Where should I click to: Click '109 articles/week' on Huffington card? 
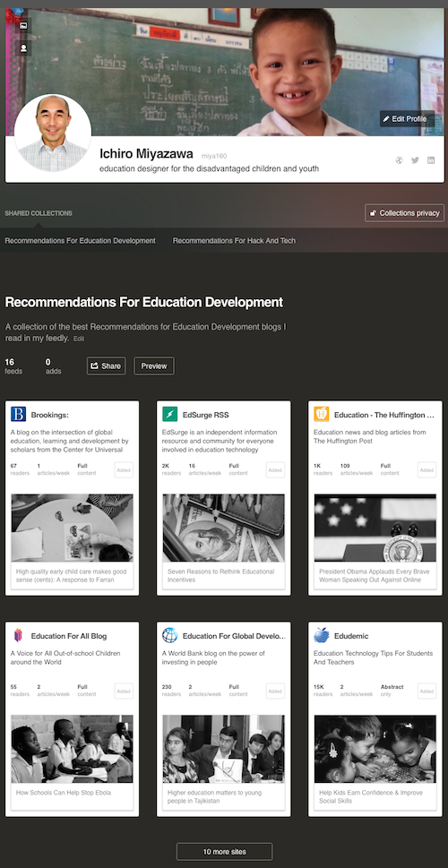pos(356,469)
